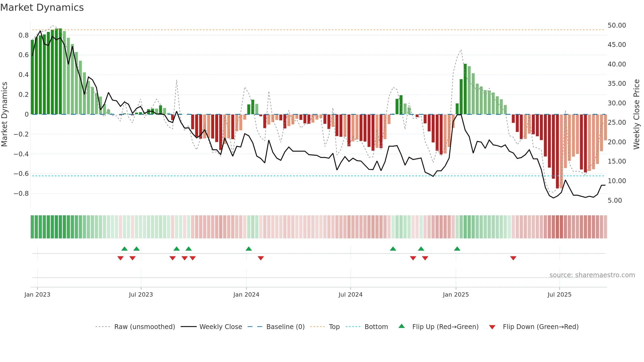Click the −0.8 left axis tick label
The height and width of the screenshot is (362, 644).
coord(21,194)
